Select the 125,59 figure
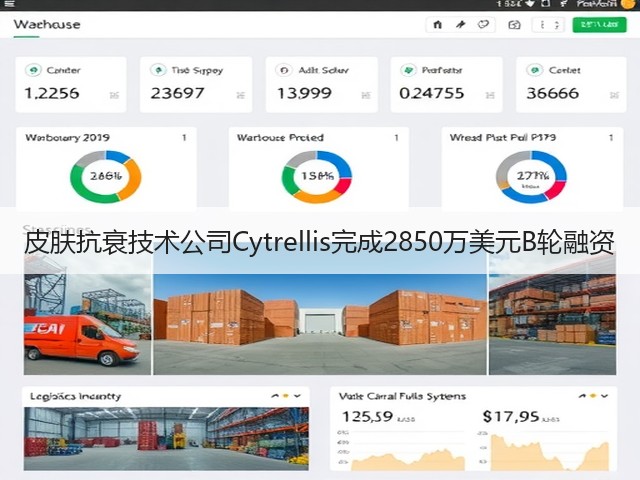Screen dimensions: 640x480 tap(367, 417)
